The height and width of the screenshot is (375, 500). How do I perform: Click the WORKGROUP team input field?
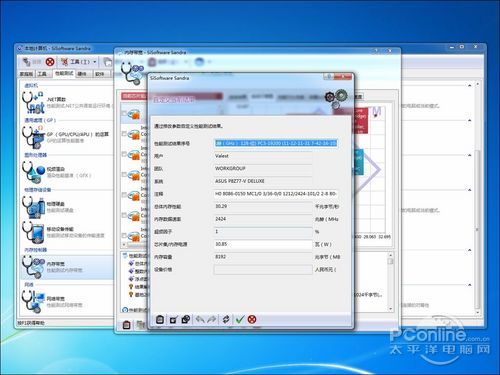[x=263, y=169]
